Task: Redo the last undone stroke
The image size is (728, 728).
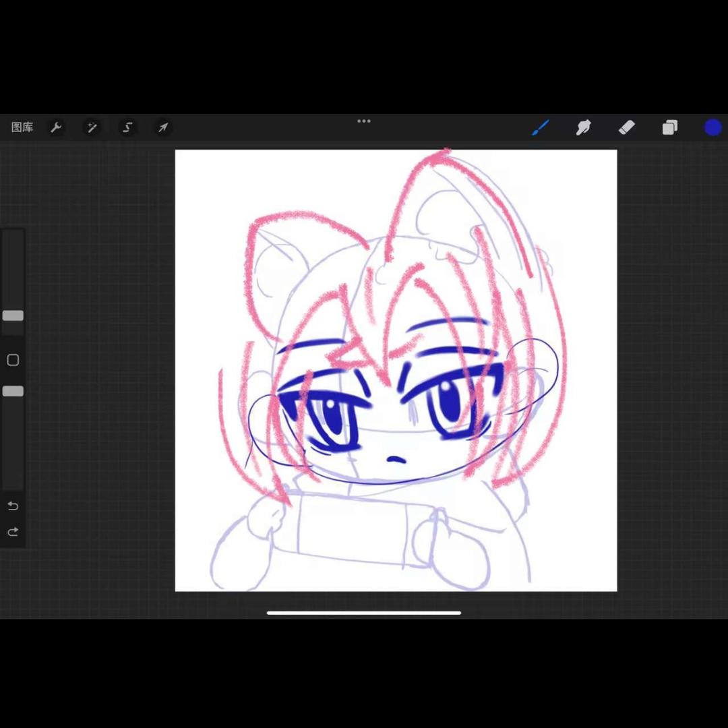Action: tap(13, 532)
